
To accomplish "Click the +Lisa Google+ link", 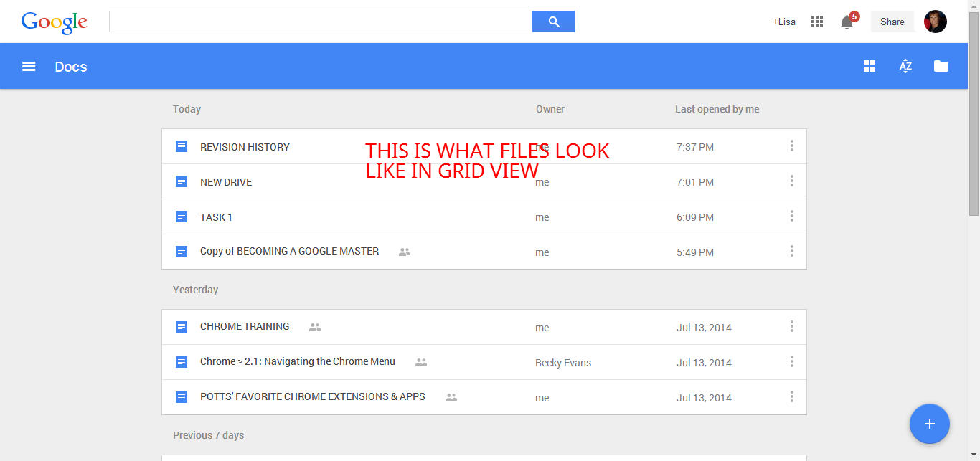I will pyautogui.click(x=784, y=22).
